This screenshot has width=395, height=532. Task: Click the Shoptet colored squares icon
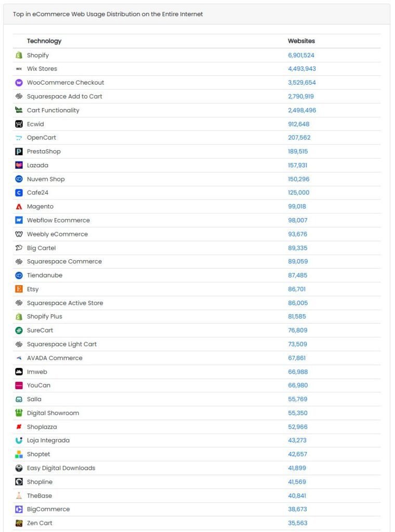[x=19, y=455]
